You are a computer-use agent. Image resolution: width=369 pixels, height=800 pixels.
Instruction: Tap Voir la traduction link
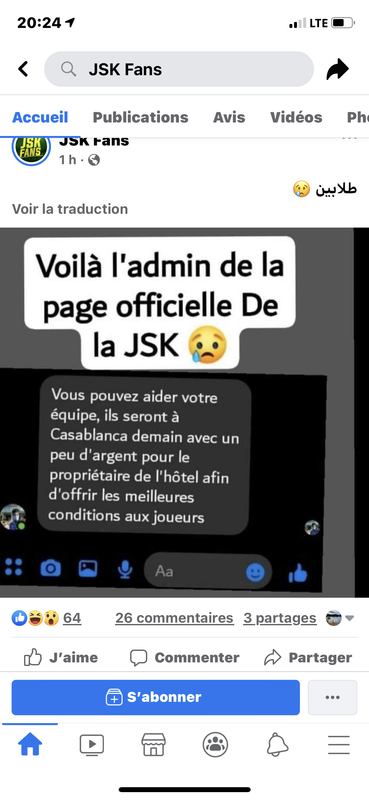(x=70, y=209)
